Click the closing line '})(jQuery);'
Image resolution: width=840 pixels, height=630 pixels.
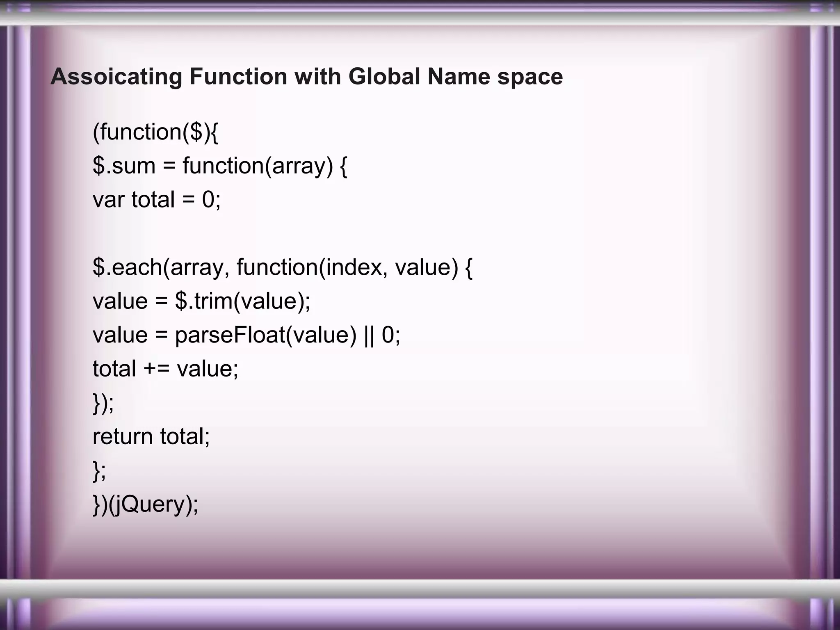(146, 504)
